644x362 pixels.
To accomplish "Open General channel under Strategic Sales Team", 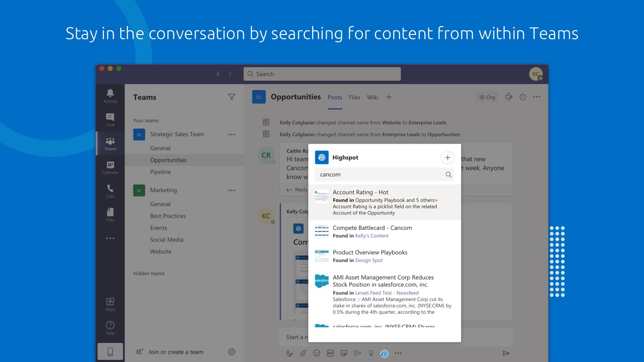I will [x=160, y=148].
